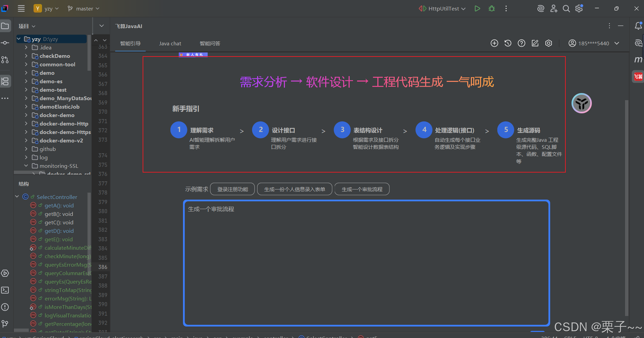Image resolution: width=644 pixels, height=338 pixels.
Task: Click the JavaAI panel vertical scrollbar
Action: pos(627,208)
